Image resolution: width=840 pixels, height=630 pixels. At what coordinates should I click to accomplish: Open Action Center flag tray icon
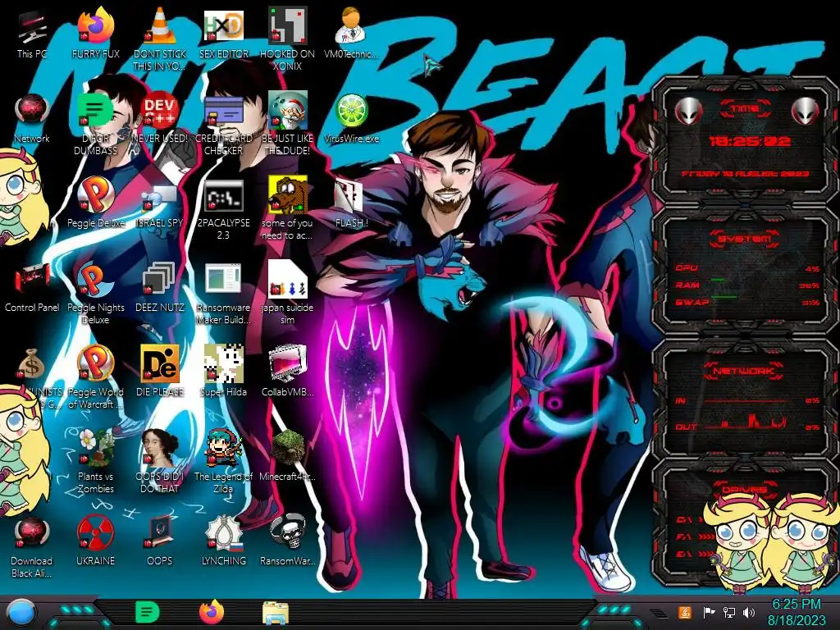tap(710, 613)
